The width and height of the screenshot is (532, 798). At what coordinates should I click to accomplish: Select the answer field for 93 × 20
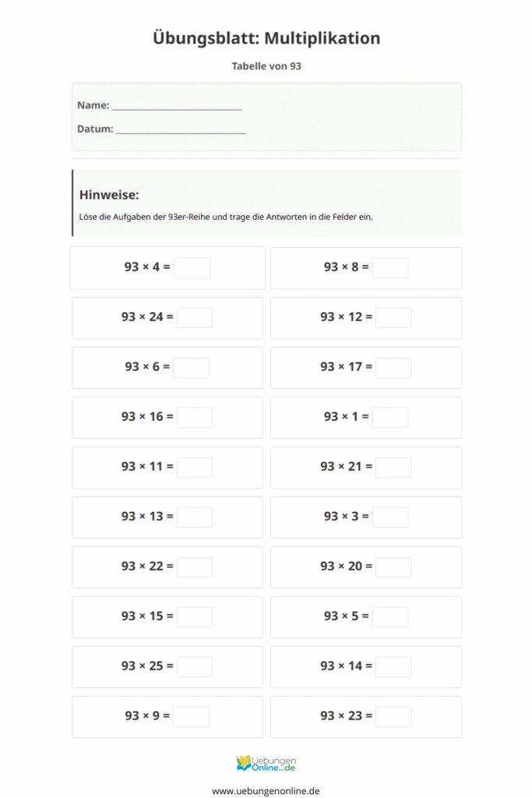click(393, 567)
